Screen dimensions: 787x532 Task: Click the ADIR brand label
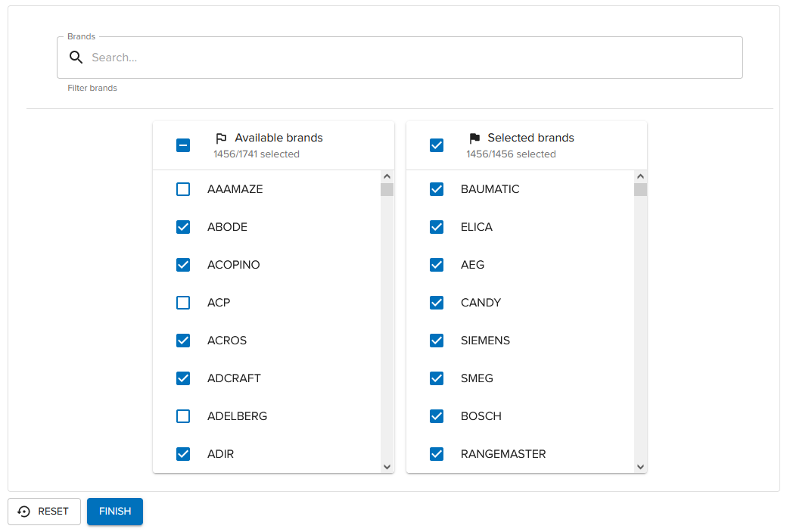coord(220,454)
